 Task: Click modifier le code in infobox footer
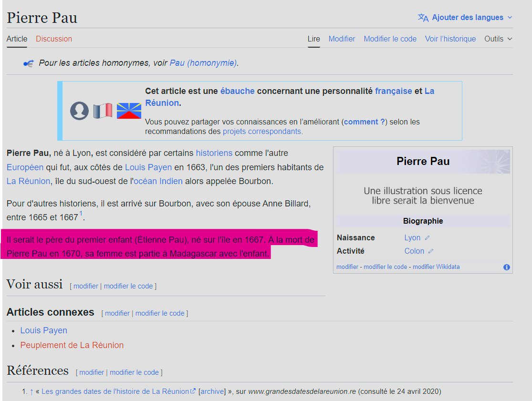tap(385, 267)
